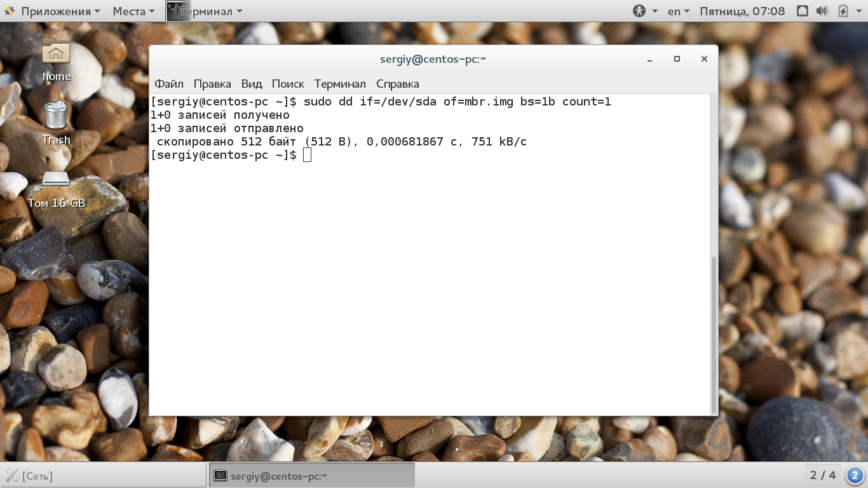Click the battery indicator icon in top panel

coord(844,11)
